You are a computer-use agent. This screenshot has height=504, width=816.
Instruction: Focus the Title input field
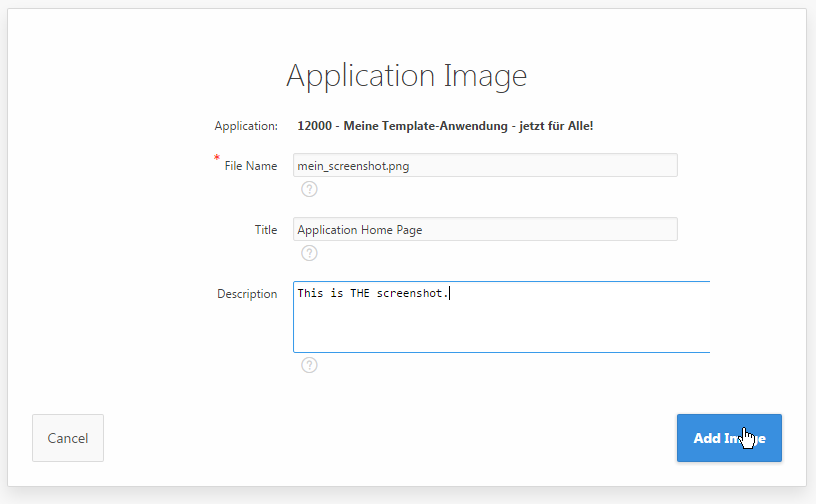pyautogui.click(x=485, y=229)
